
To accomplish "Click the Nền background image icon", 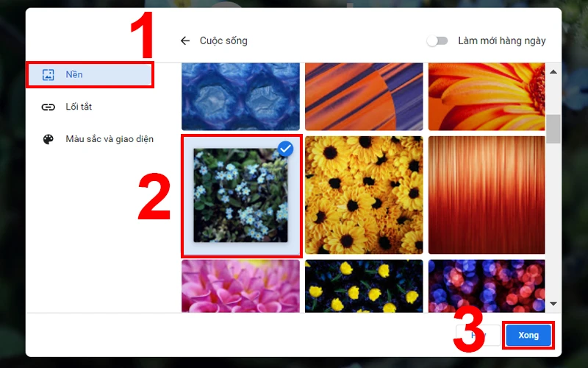I will point(48,75).
